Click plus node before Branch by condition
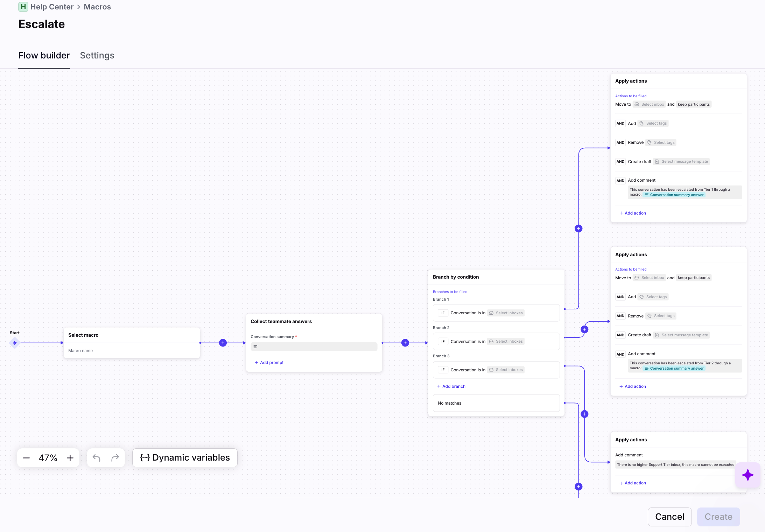 (x=405, y=343)
